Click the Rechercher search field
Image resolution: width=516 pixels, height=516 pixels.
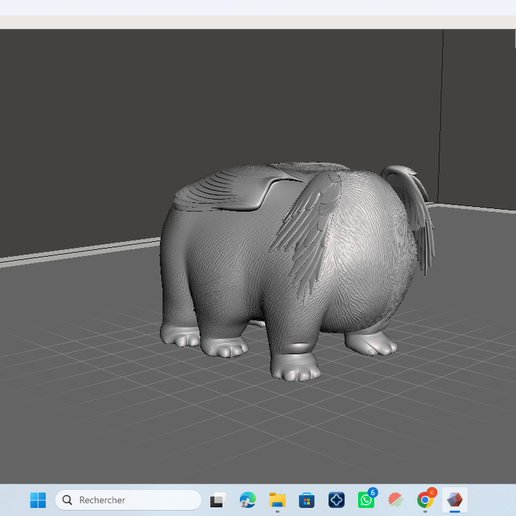128,500
